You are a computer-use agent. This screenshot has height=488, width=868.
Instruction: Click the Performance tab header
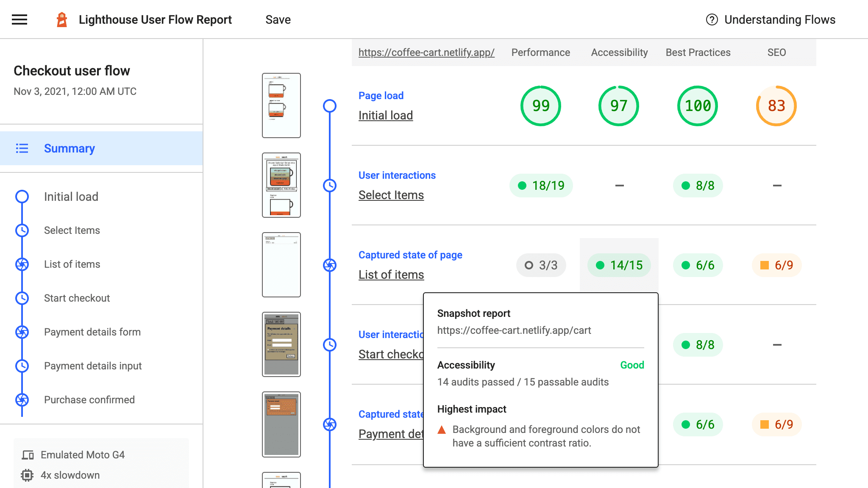click(x=540, y=53)
